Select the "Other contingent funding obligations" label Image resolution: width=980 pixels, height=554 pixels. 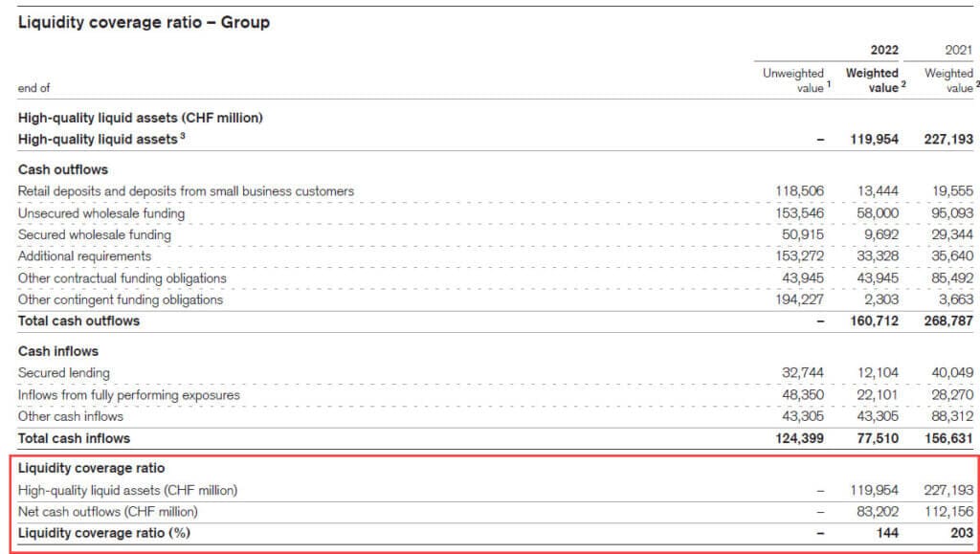tap(121, 299)
